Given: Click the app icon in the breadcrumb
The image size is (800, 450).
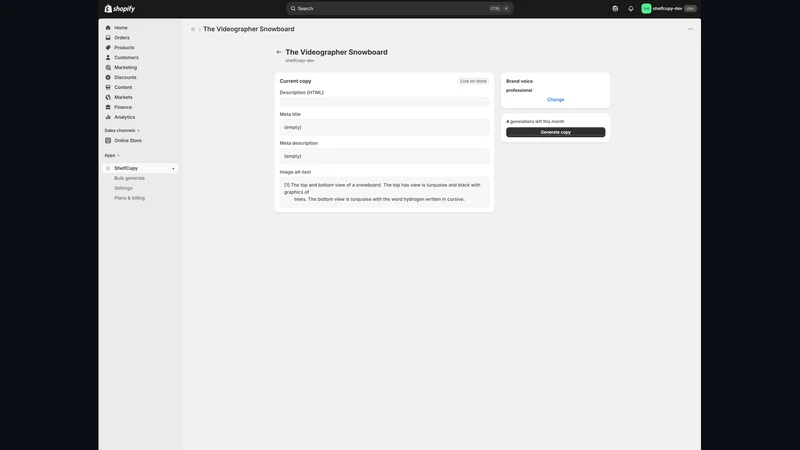Looking at the screenshot, I should [x=193, y=29].
